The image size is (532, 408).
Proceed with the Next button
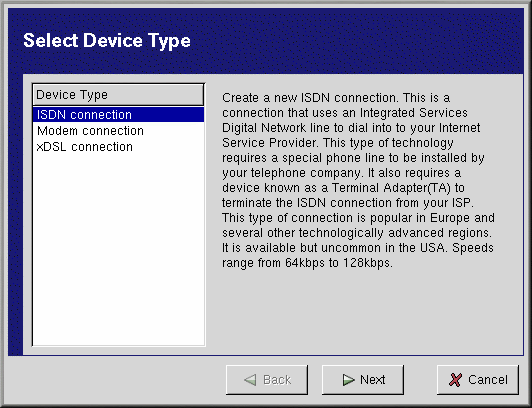(363, 380)
